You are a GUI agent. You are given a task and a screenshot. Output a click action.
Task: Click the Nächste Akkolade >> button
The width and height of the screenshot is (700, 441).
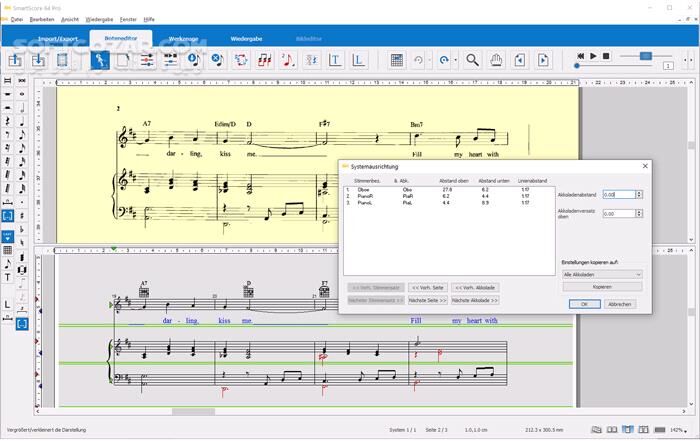coord(475,300)
